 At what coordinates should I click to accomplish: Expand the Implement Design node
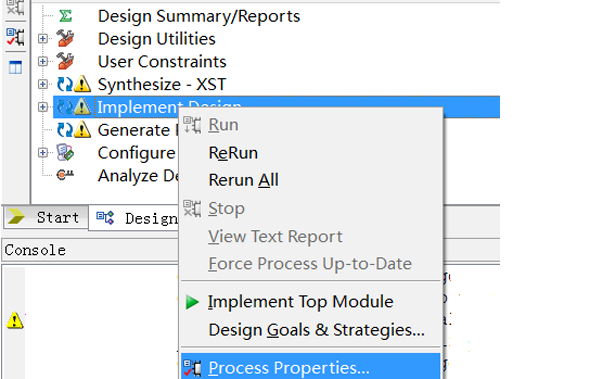43,107
